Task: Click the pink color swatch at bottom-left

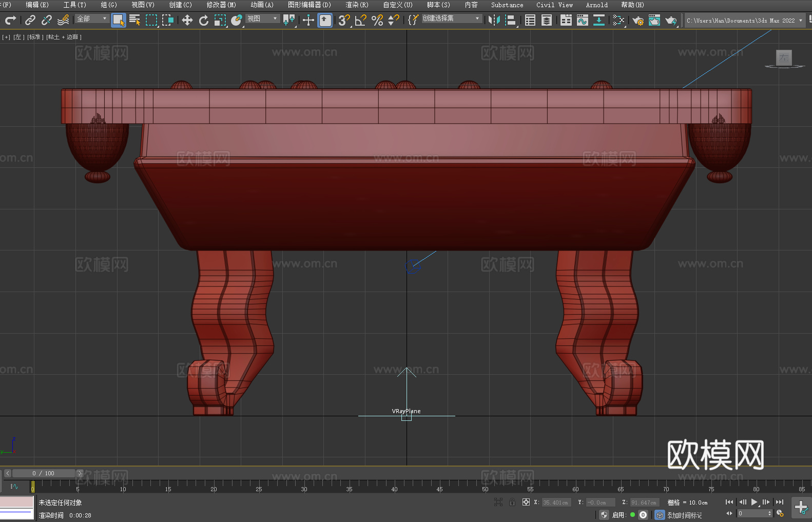Action: click(x=17, y=501)
